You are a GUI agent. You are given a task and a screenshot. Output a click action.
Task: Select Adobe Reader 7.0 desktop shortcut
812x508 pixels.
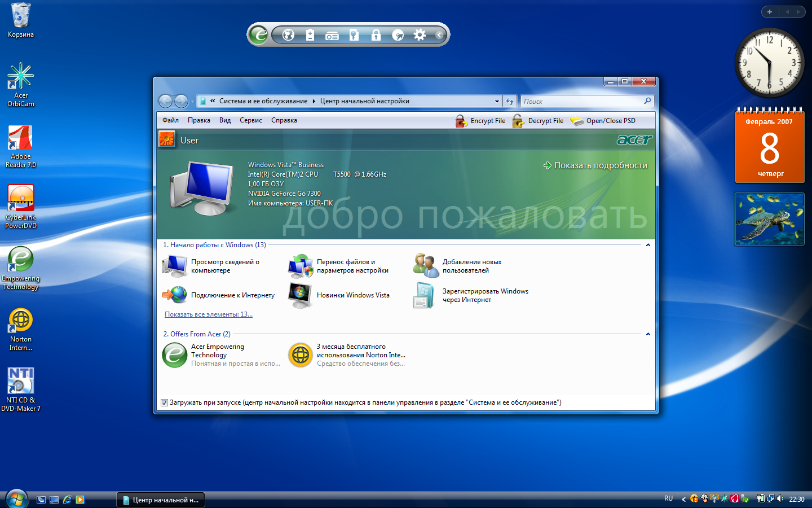tap(21, 147)
